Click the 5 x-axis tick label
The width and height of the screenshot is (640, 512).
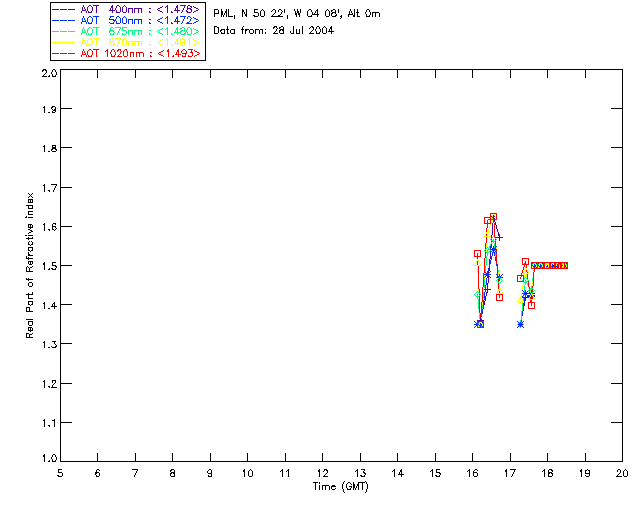click(x=60, y=473)
